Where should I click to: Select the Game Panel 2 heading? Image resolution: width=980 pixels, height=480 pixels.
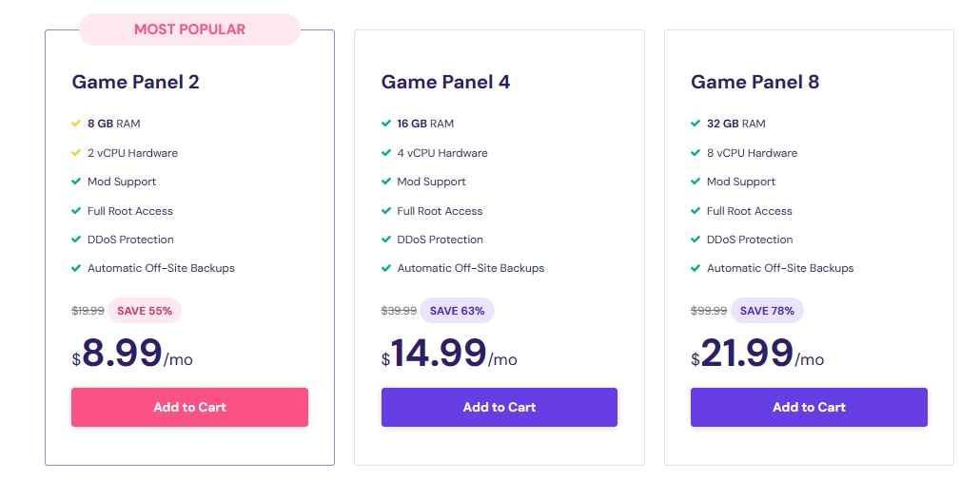click(x=135, y=82)
